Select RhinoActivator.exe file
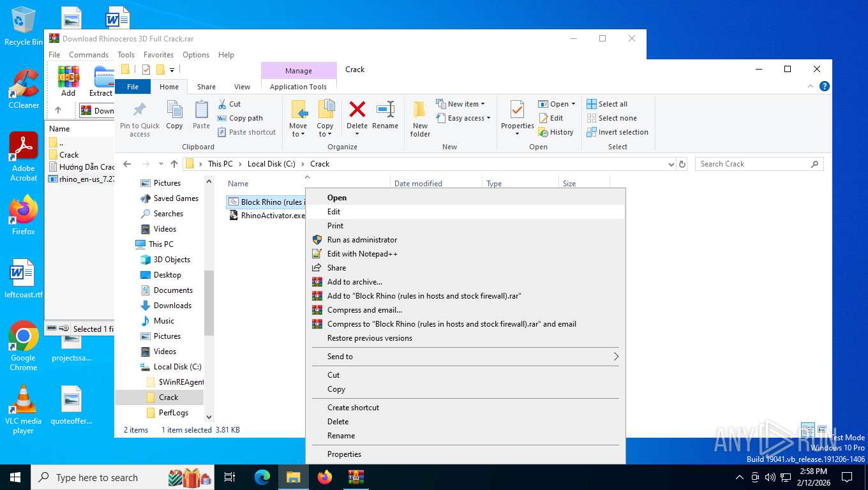868x490 pixels. coord(267,216)
